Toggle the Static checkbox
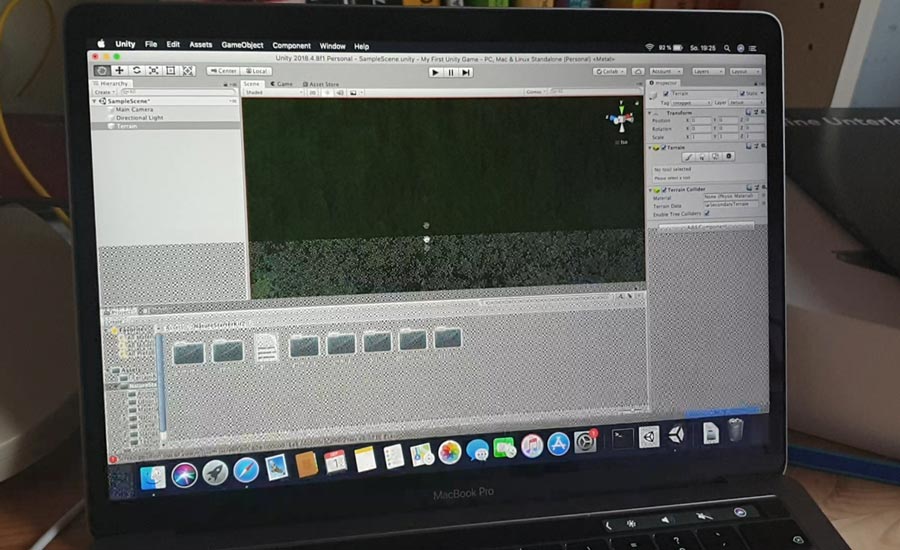 [742, 93]
